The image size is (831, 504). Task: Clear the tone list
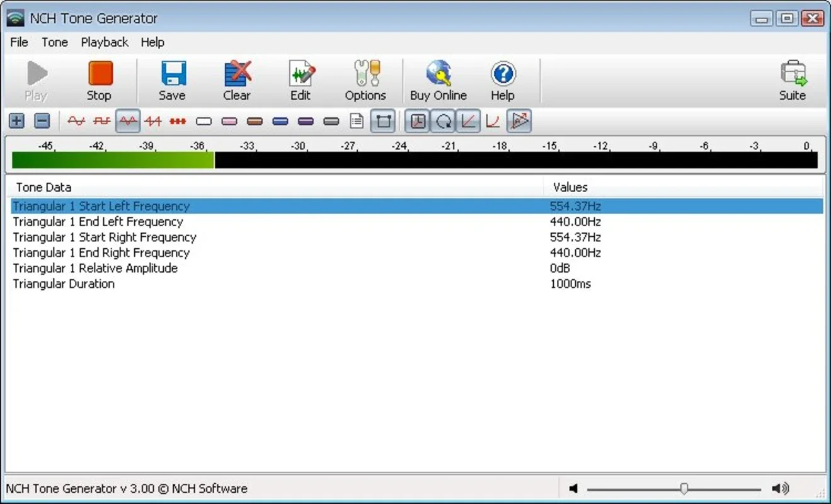237,81
